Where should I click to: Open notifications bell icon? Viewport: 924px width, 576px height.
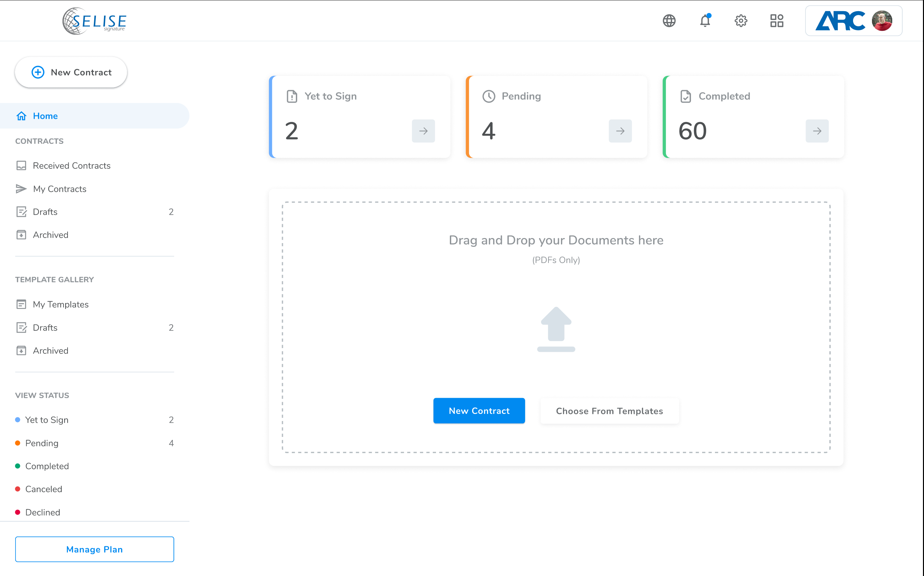705,21
